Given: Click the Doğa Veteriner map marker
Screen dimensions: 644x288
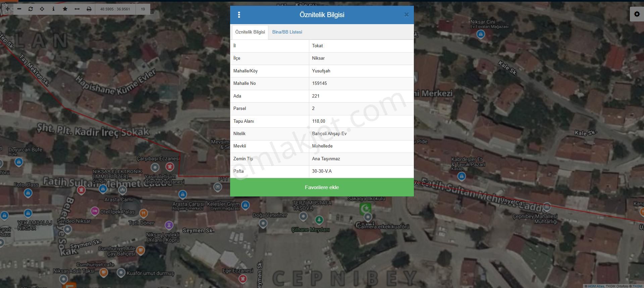Looking at the screenshot, I should coord(263,223).
